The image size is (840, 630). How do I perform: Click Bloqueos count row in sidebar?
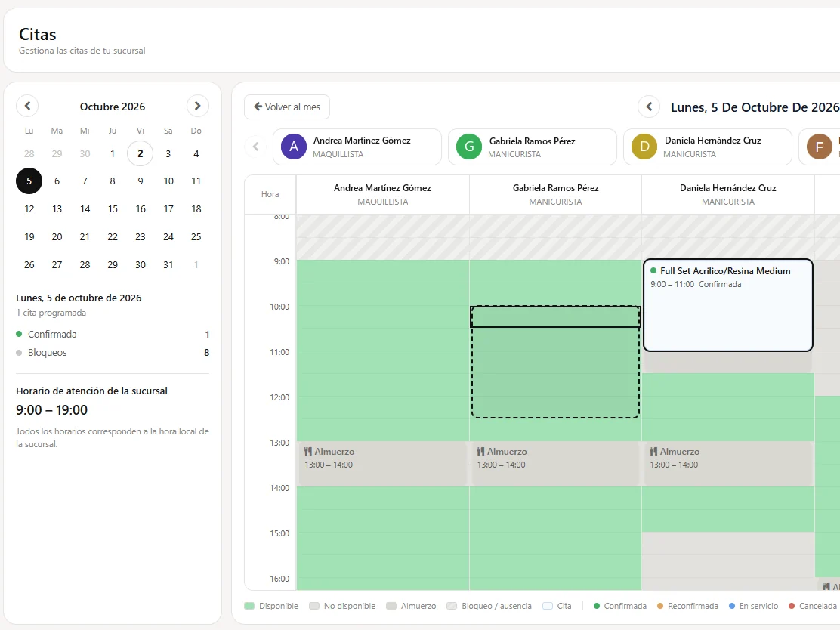coord(113,353)
